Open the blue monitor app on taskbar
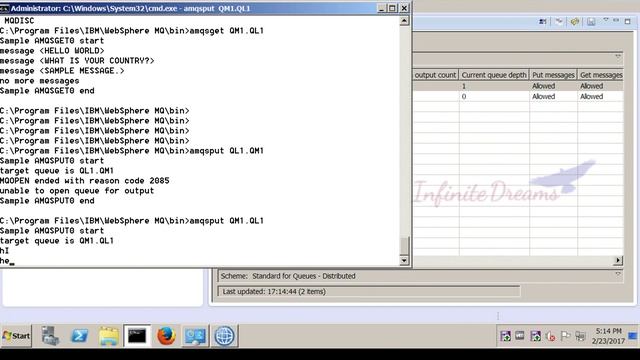 point(195,336)
